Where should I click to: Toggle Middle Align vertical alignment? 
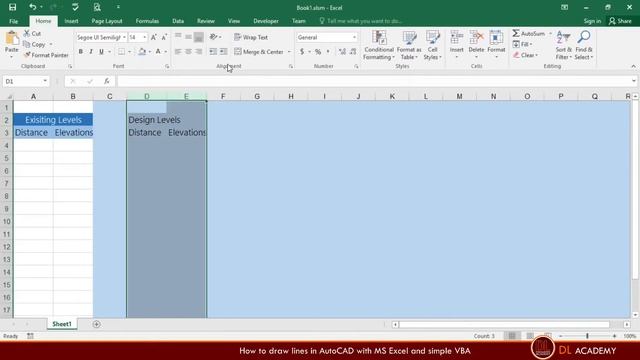coord(188,37)
